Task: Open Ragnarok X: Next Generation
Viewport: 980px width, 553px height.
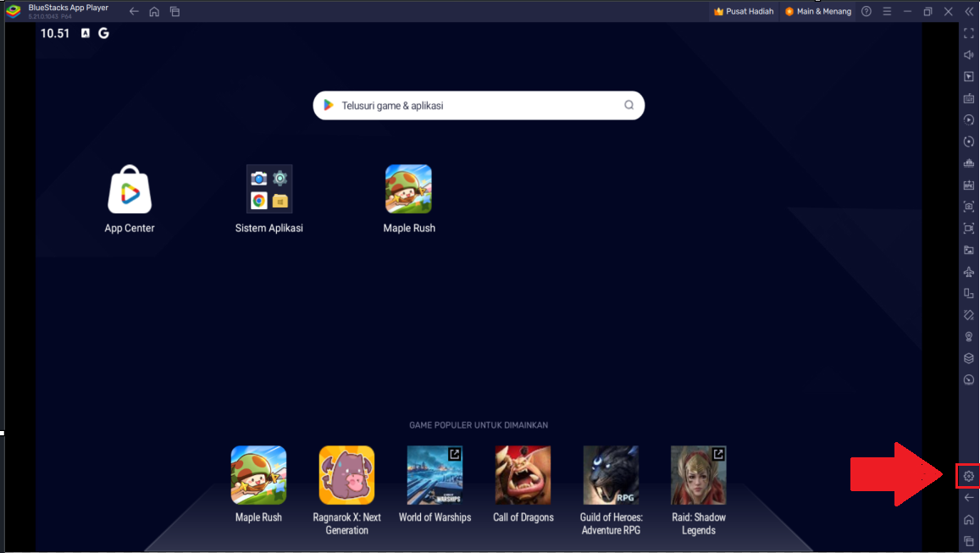Action: click(347, 490)
